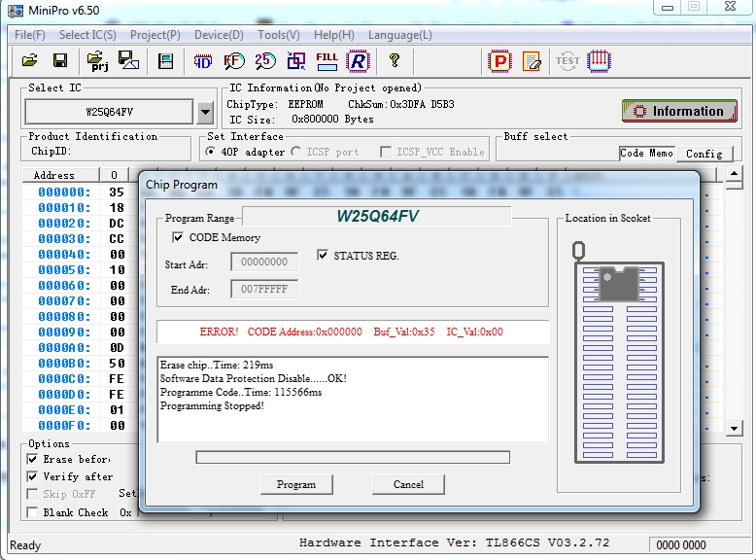This screenshot has height=560, width=756.
Task: Open file via the folder toolbar icon
Action: coord(29,61)
